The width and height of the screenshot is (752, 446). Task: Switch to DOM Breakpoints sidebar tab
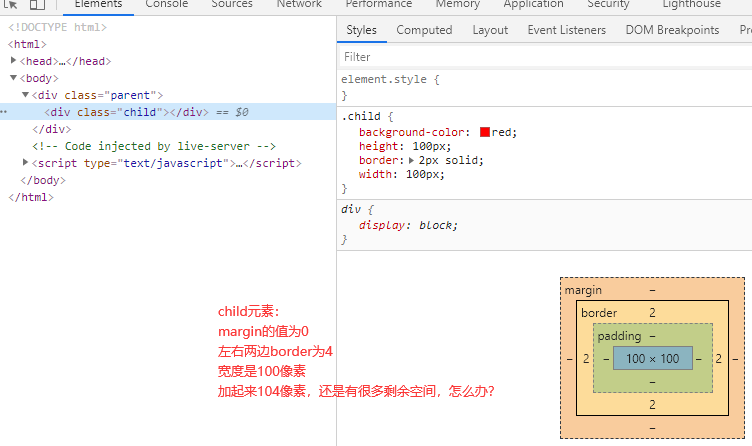pyautogui.click(x=672, y=30)
